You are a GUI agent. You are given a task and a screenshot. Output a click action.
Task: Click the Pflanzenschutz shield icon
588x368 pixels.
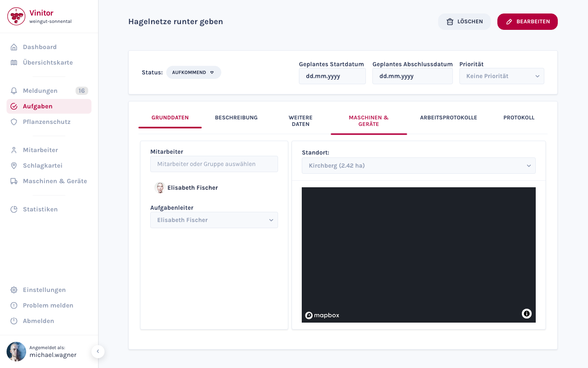coord(14,122)
